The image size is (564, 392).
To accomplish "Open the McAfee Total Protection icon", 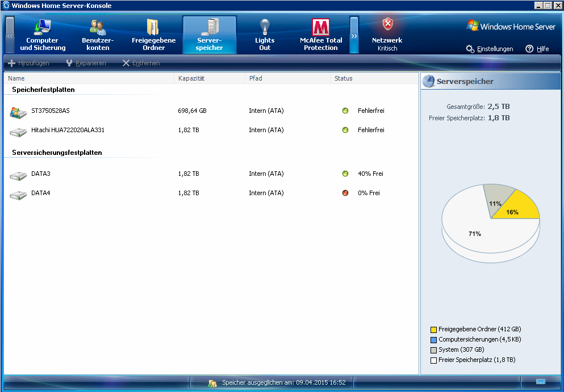I will pyautogui.click(x=321, y=27).
